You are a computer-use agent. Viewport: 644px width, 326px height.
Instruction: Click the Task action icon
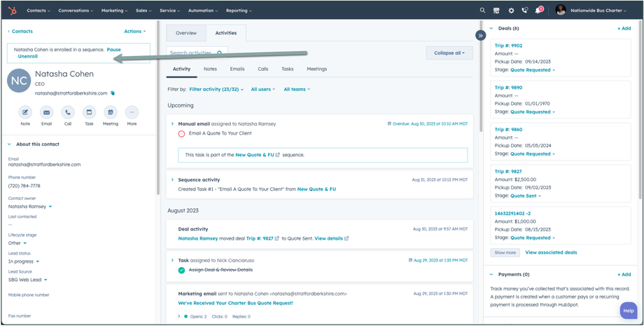pyautogui.click(x=89, y=112)
